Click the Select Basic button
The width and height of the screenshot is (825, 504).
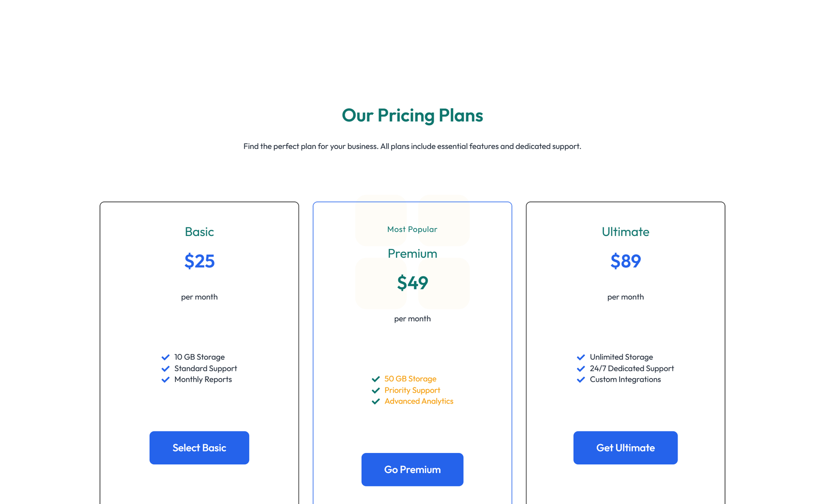(x=199, y=447)
